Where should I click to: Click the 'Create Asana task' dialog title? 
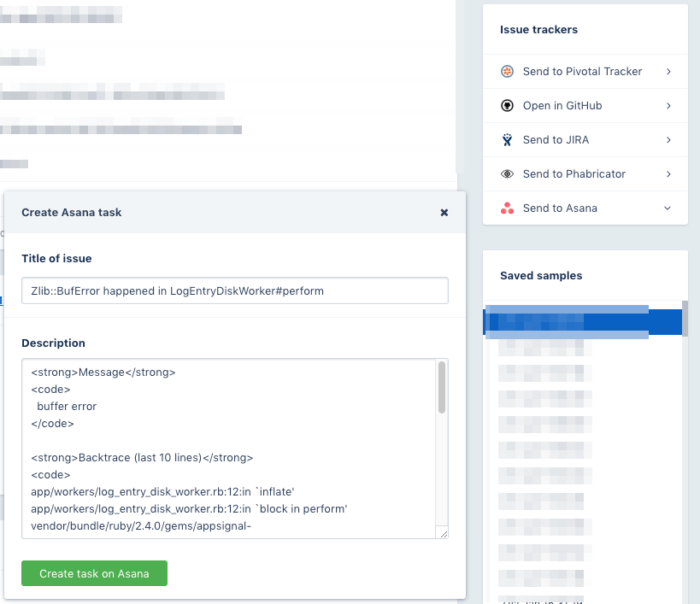pos(72,213)
